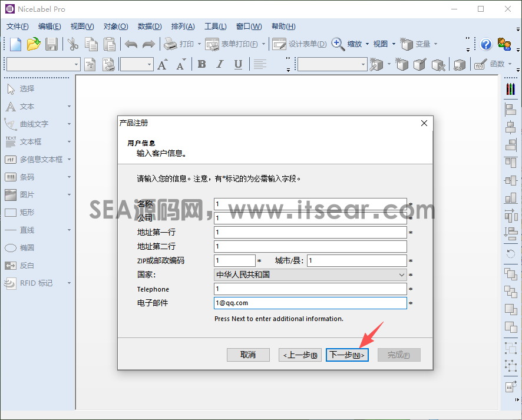Click the 城市/县 city input field
This screenshot has width=522, height=420.
tap(357, 260)
